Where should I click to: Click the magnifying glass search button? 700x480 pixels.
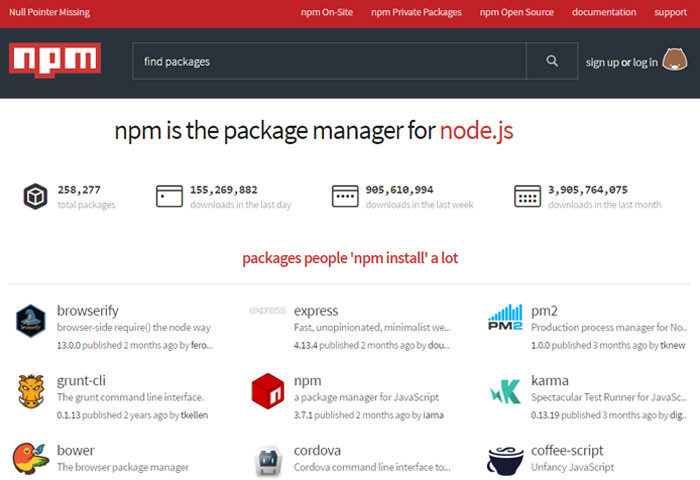(552, 61)
